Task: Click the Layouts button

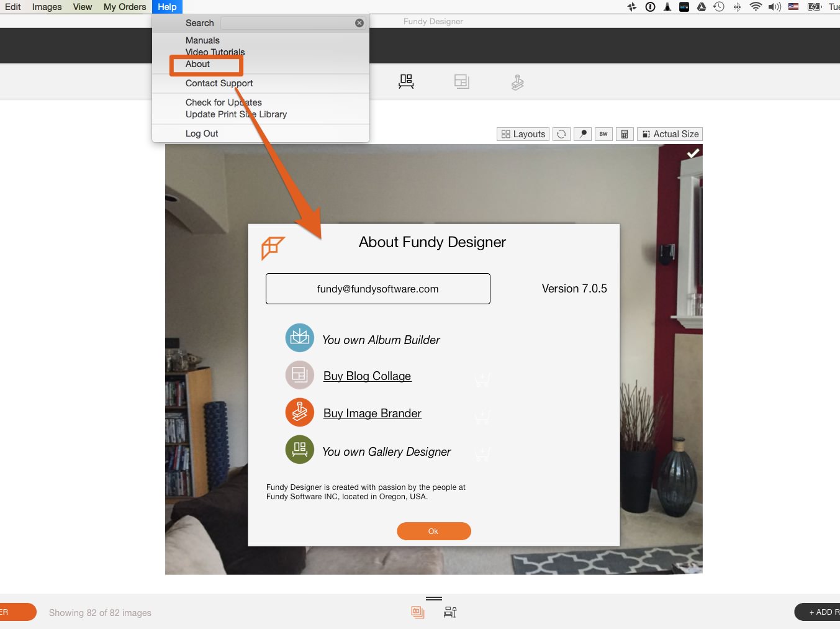Action: pos(523,134)
